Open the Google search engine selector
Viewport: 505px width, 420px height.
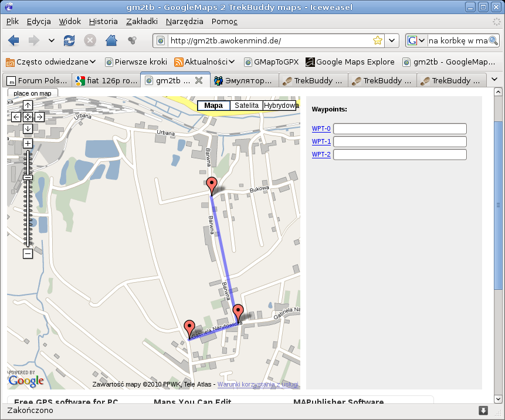click(416, 40)
